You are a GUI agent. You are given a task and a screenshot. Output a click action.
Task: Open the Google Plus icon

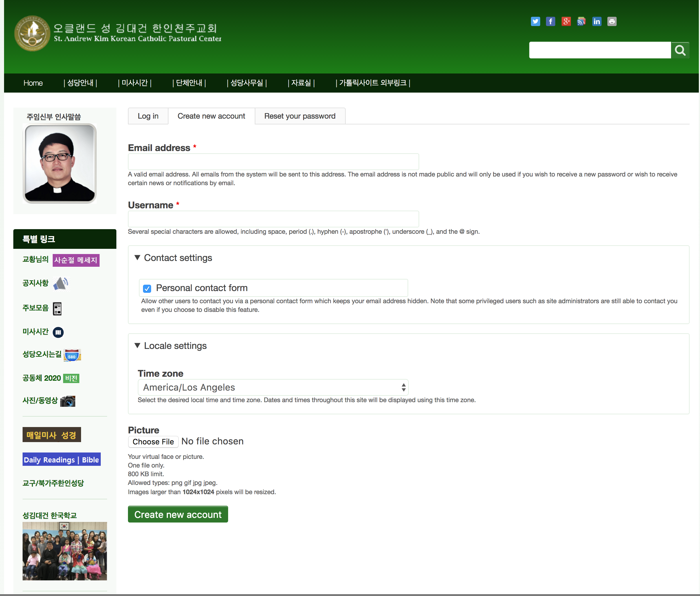(566, 22)
